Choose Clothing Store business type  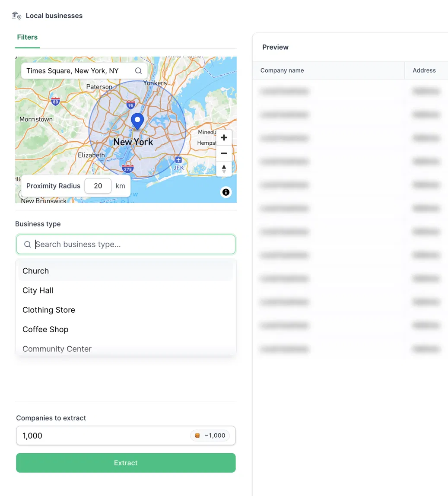(x=126, y=310)
